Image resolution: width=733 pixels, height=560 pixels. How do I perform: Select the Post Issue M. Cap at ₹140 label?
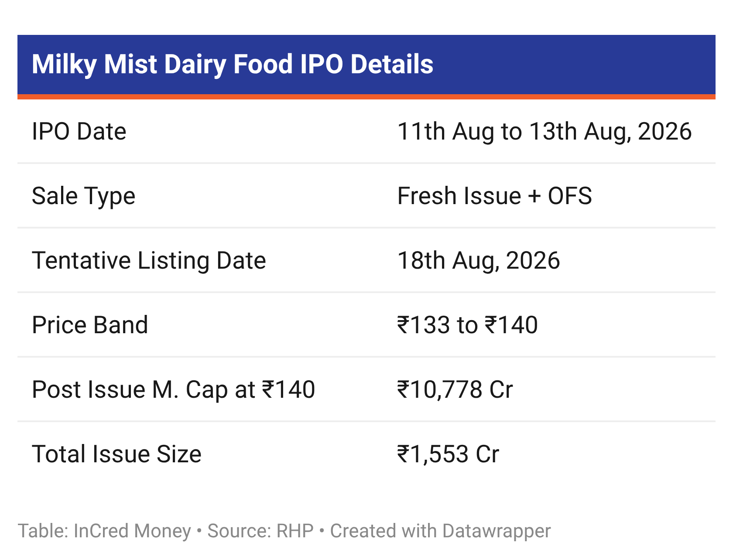pyautogui.click(x=173, y=390)
